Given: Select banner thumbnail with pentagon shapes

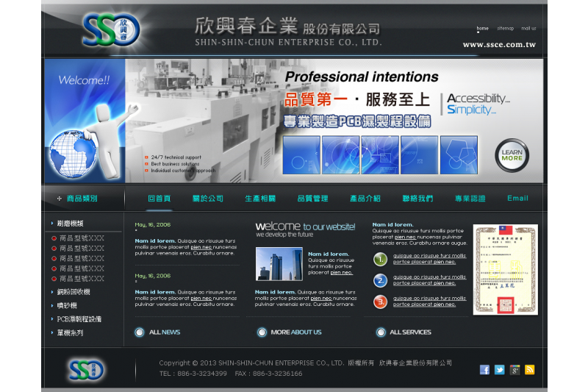Looking at the screenshot, I should coord(459,155).
